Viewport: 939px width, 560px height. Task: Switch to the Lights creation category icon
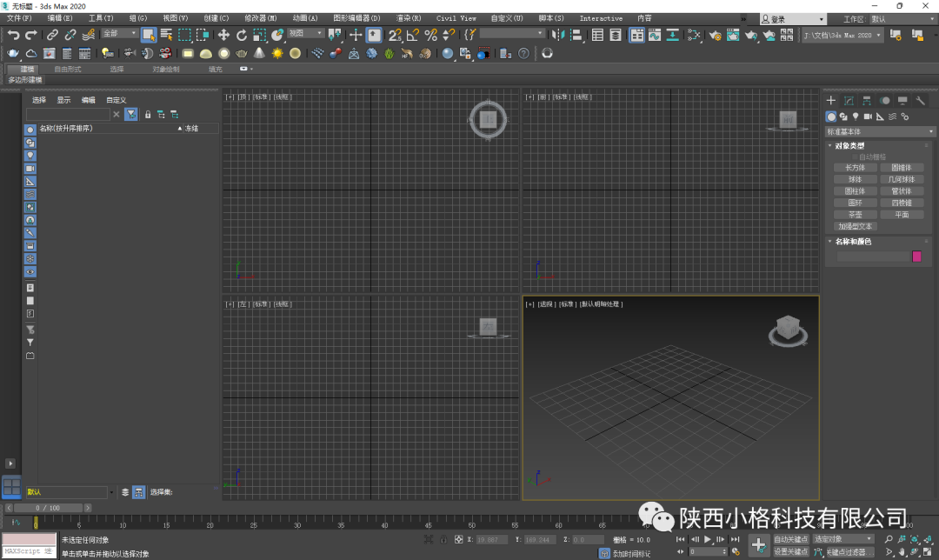(x=855, y=117)
